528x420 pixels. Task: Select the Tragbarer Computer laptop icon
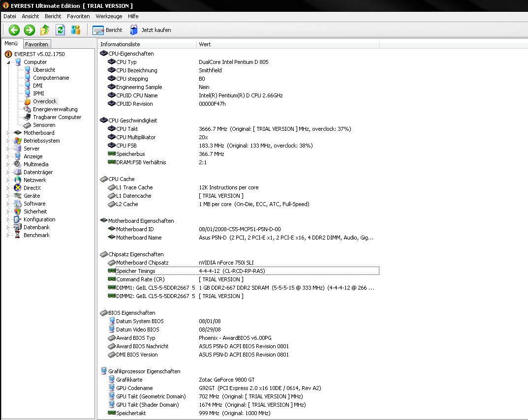pyautogui.click(x=27, y=117)
